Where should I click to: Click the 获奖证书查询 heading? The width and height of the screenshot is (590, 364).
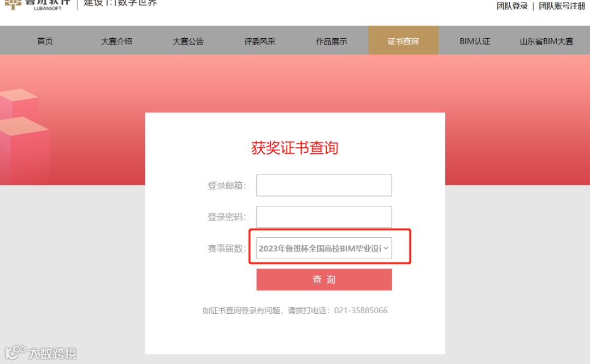pyautogui.click(x=294, y=148)
